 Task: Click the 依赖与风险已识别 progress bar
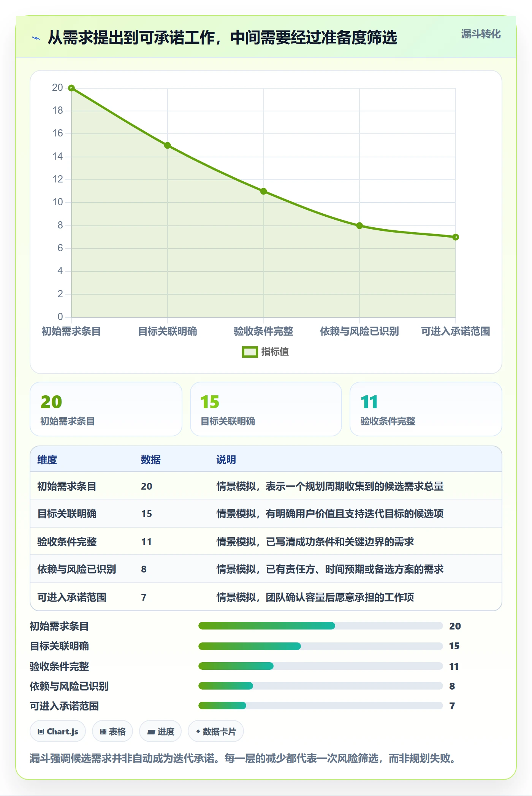click(321, 686)
